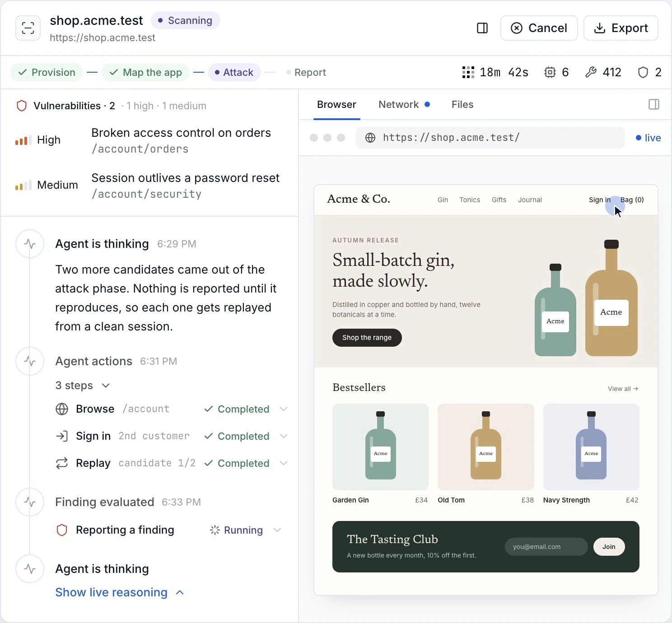Image resolution: width=672 pixels, height=623 pixels.
Task: Click the Tasting Club email field
Action: [546, 547]
